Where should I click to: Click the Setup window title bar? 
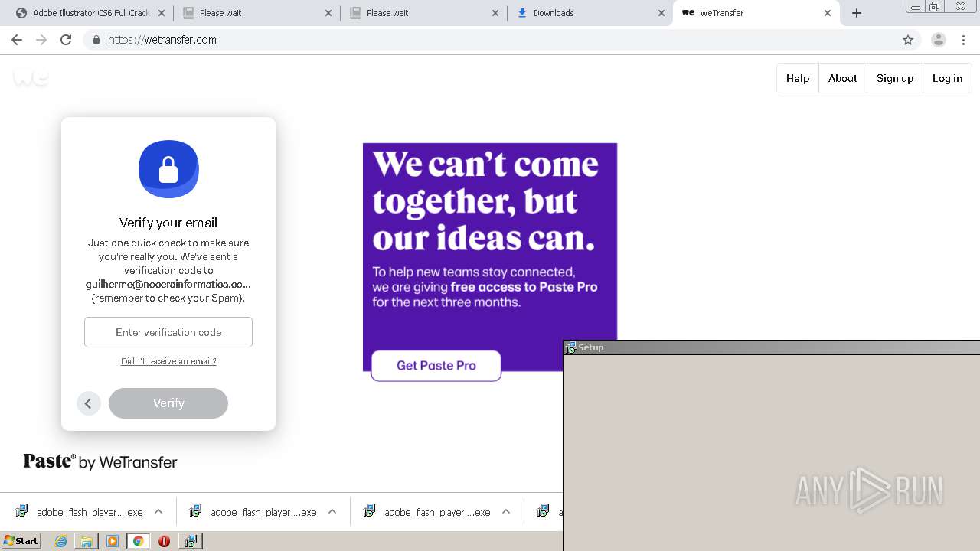coord(772,347)
